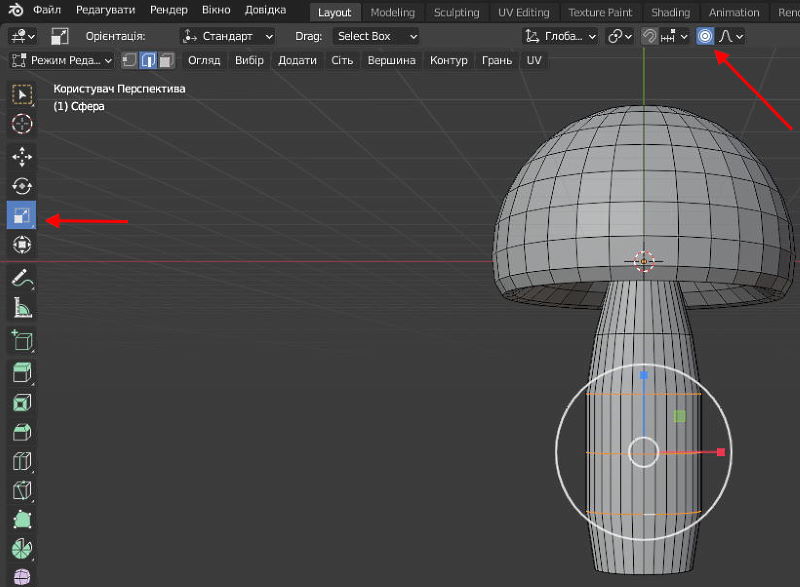Image resolution: width=800 pixels, height=587 pixels.
Task: Switch to the Texture Paint workspace tab
Action: [x=601, y=12]
